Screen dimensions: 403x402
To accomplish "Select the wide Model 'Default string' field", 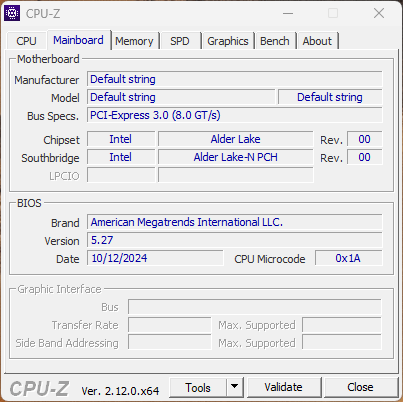I will [x=181, y=97].
